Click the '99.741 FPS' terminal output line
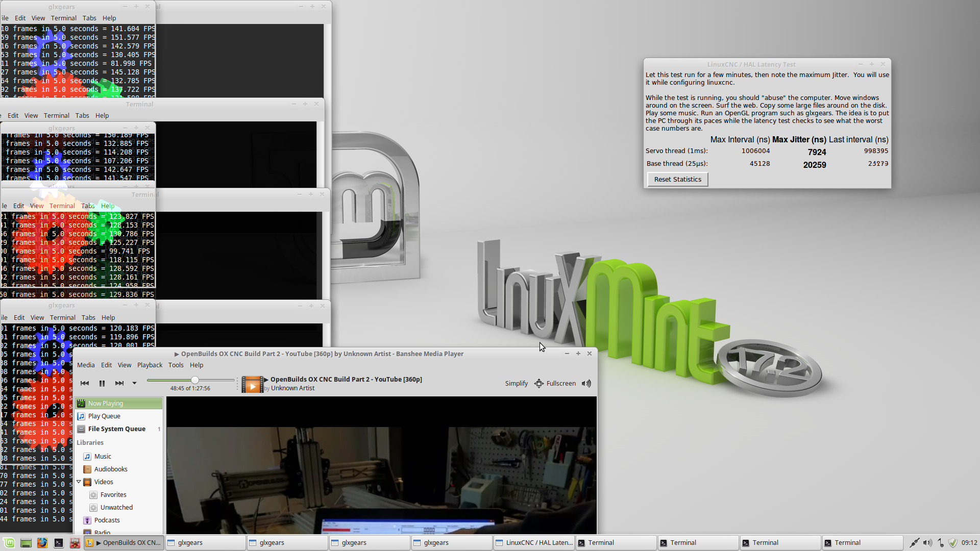 pyautogui.click(x=77, y=252)
